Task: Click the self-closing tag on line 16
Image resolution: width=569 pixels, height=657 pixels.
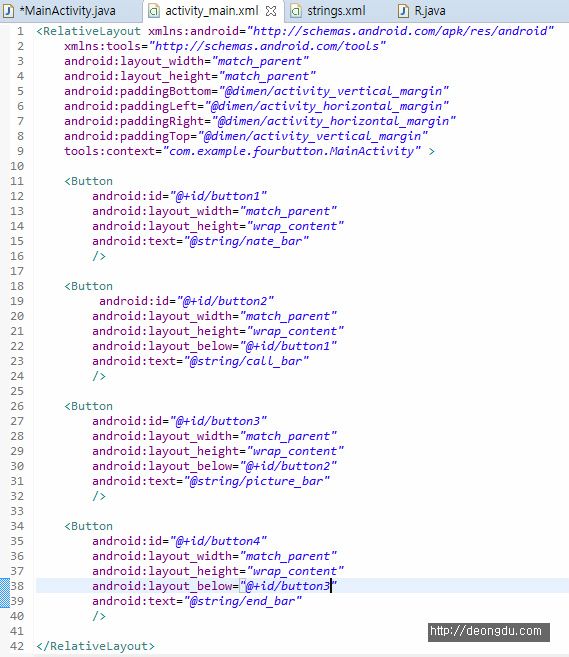Action: click(x=99, y=256)
